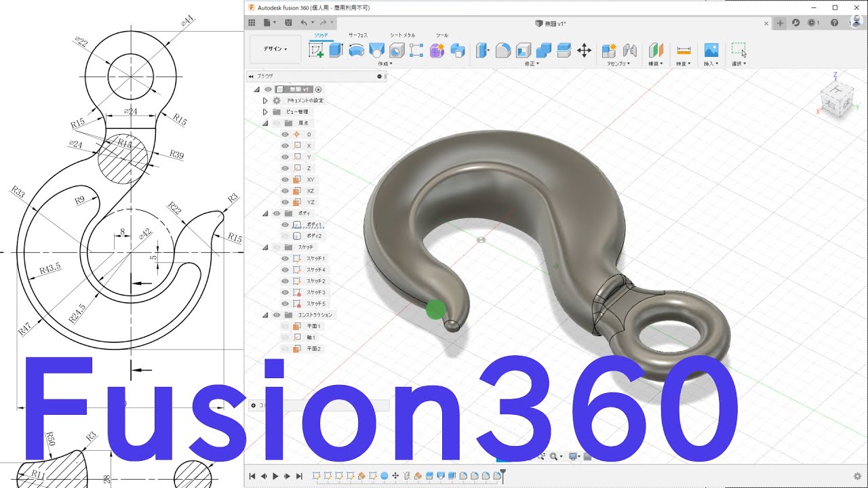The image size is (868, 488).
Task: Add a new document tab with plus
Action: click(780, 23)
